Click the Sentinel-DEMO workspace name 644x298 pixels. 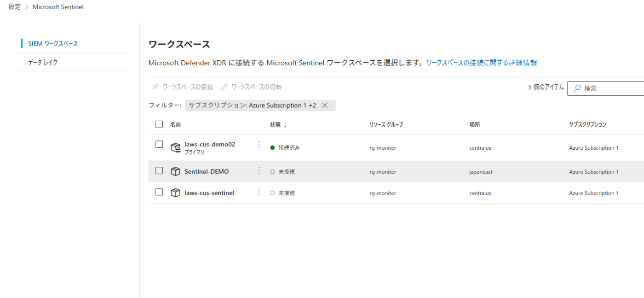[207, 171]
